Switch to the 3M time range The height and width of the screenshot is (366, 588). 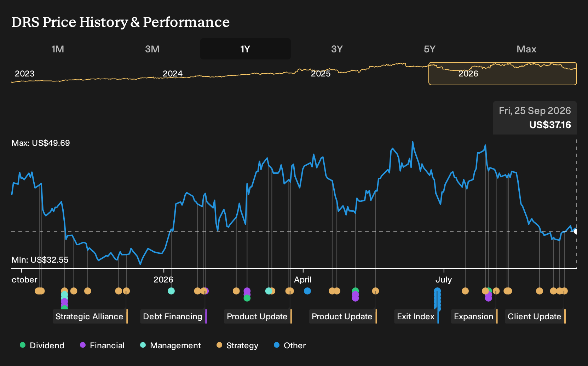pos(152,49)
